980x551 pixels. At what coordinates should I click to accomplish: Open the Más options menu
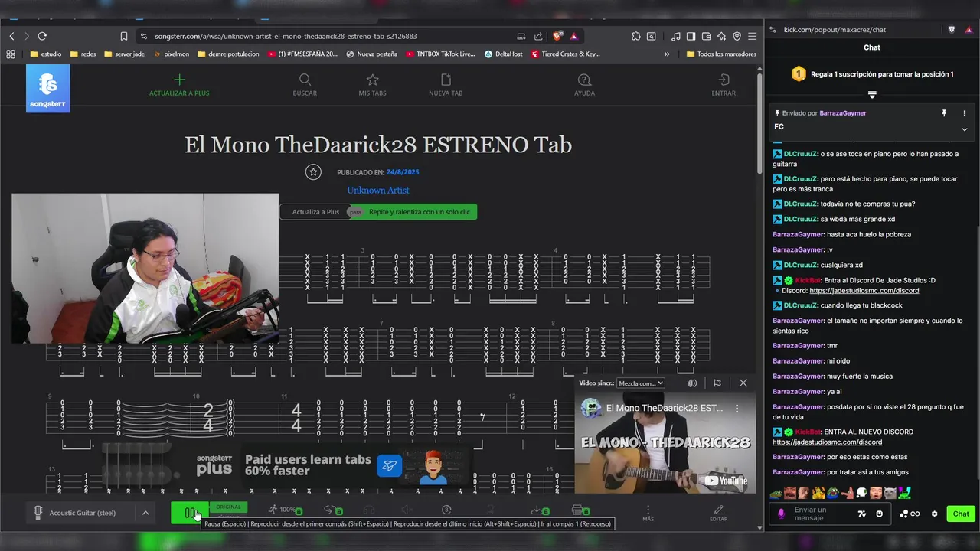[x=648, y=513]
